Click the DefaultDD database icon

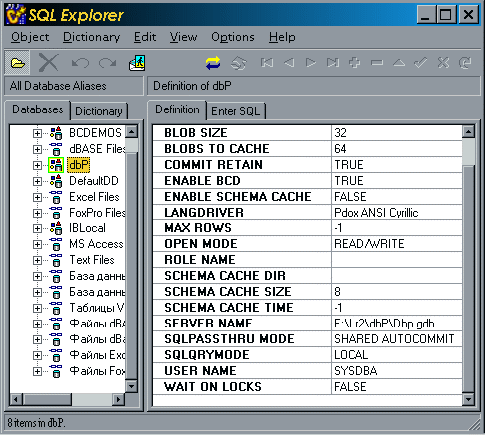[56, 181]
